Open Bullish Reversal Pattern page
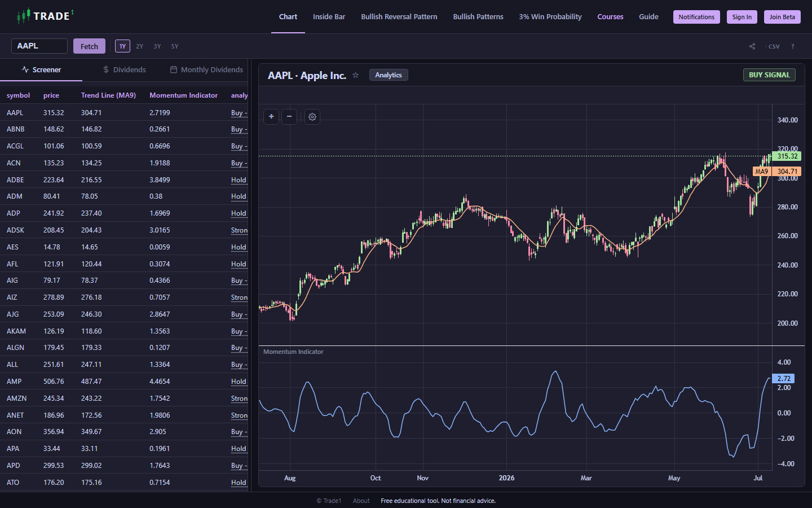 (399, 17)
